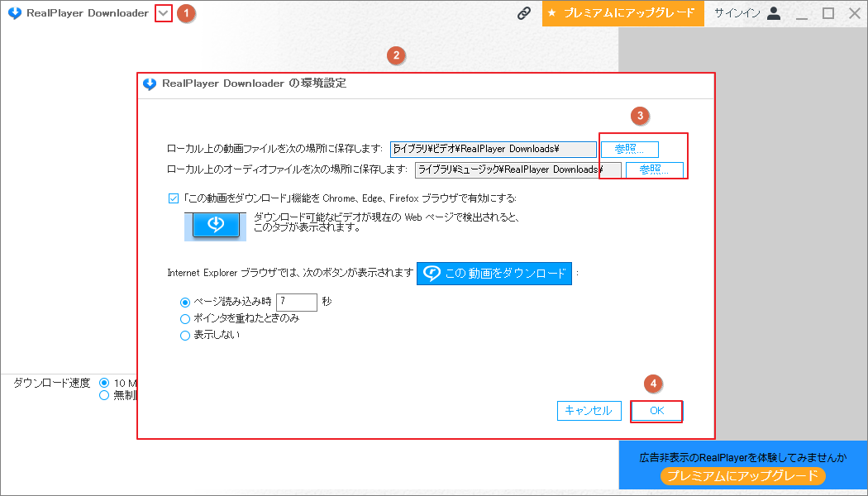Click the 広告非表示のRealPlayer promo text
The height and width of the screenshot is (496, 868).
(x=743, y=457)
